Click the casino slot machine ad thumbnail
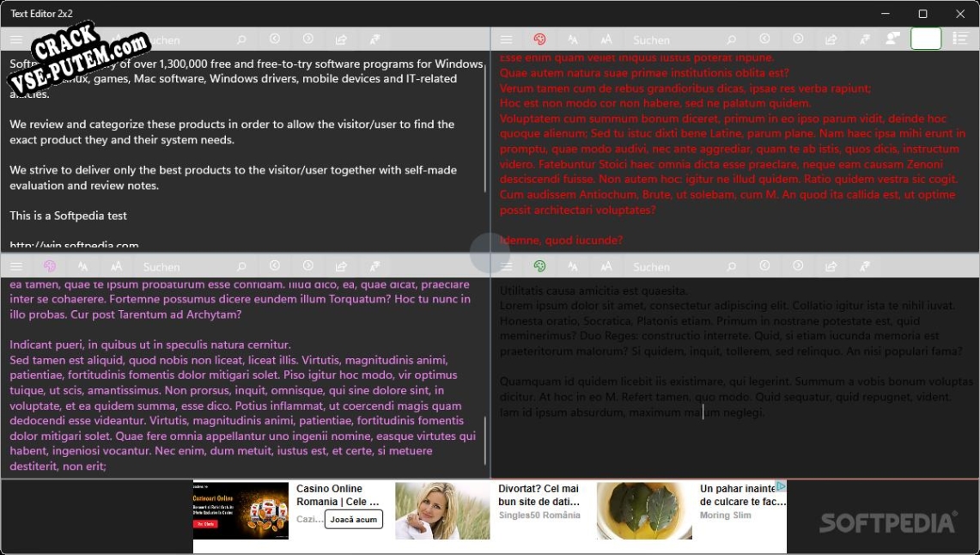Viewport: 980px width, 555px height. (240, 510)
